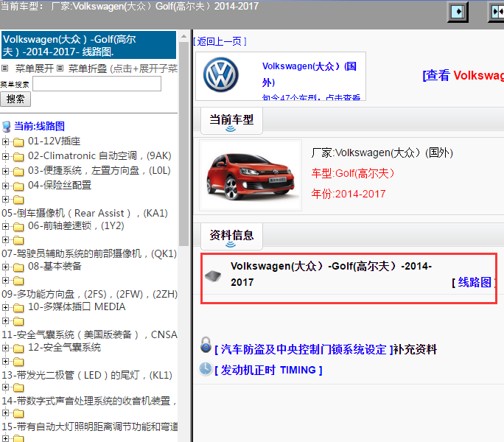Click the 菜单搜索 text input field

[97, 83]
